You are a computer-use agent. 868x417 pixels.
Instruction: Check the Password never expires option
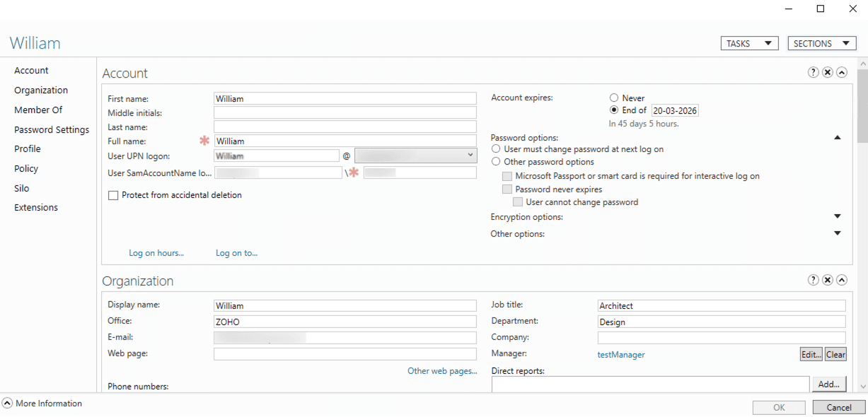pyautogui.click(x=507, y=189)
